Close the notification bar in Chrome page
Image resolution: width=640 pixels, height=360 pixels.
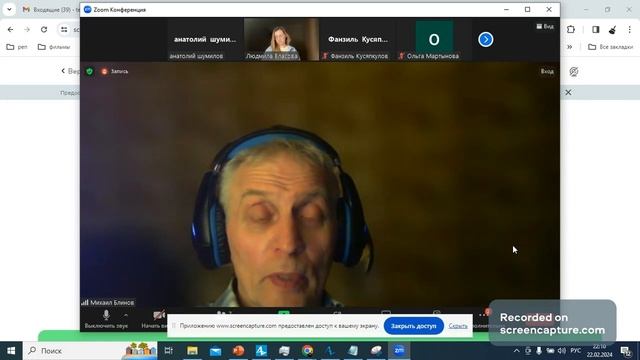568,93
